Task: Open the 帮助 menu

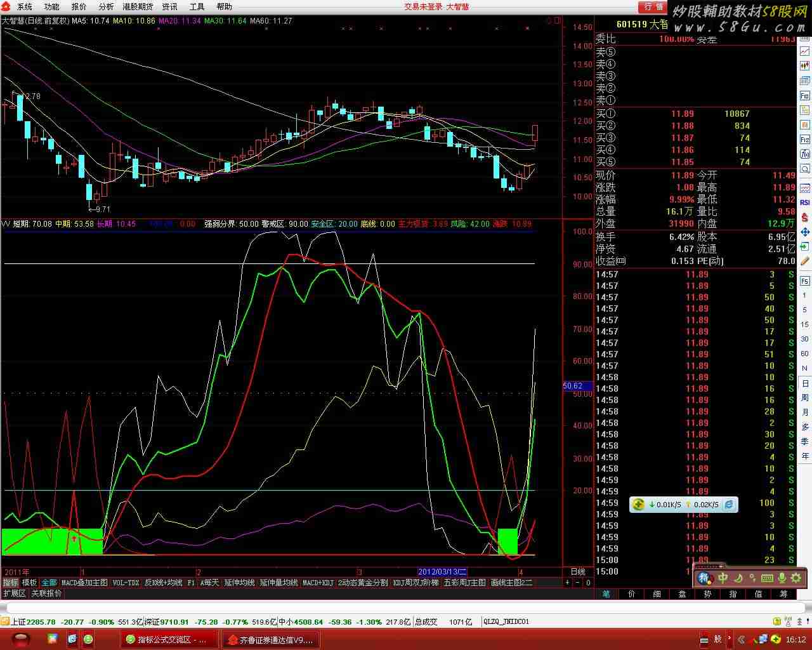Action: [224, 6]
